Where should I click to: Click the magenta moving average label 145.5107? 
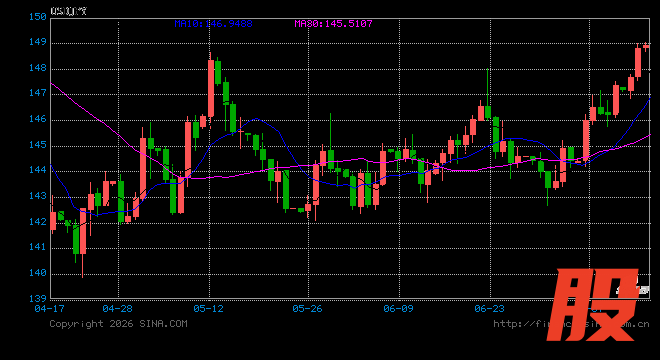[333, 24]
